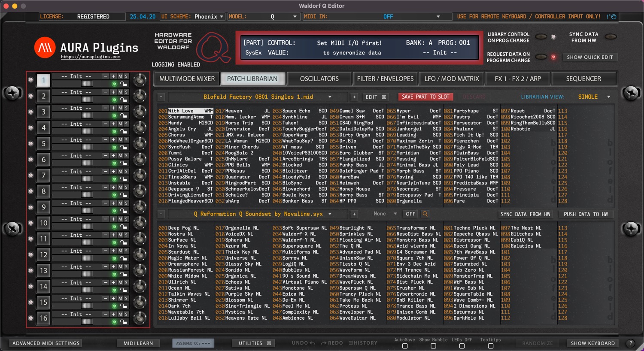Open the help question mark button

(631, 343)
